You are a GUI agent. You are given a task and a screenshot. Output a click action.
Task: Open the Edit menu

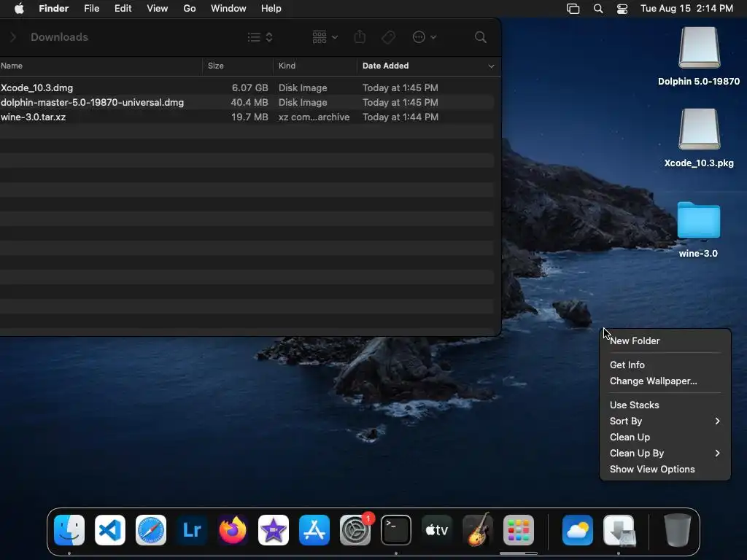click(123, 9)
